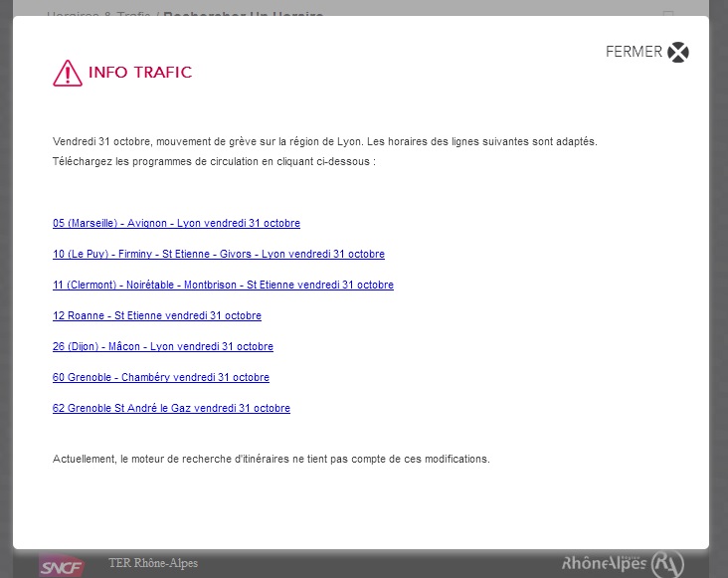
Task: Open line 26 Dijon - Mâcon - Lyon link
Action: (x=163, y=347)
